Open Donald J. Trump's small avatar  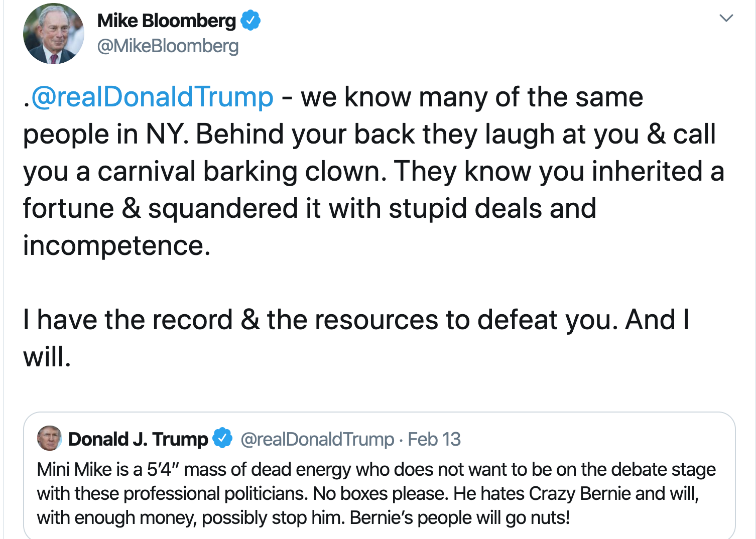49,438
